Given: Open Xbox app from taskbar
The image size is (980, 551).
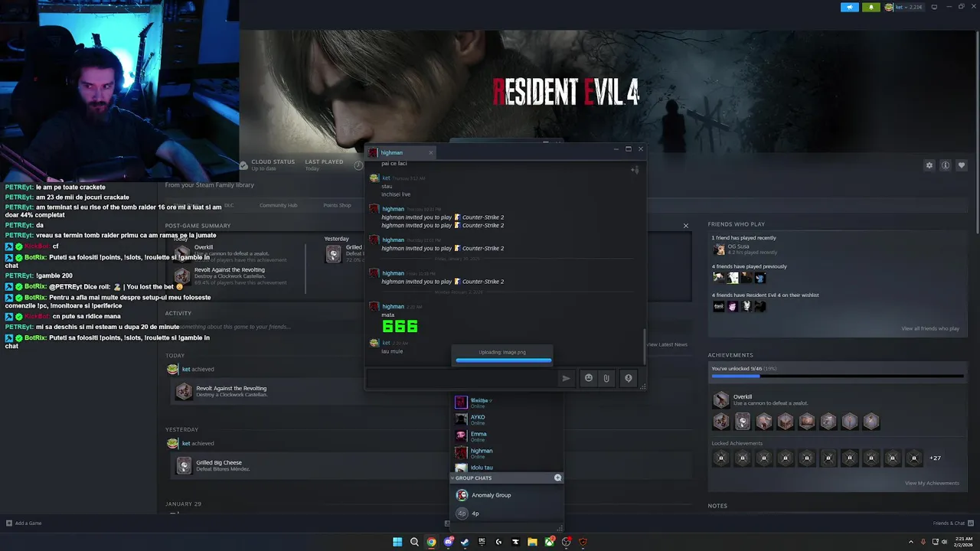Looking at the screenshot, I should [549, 542].
